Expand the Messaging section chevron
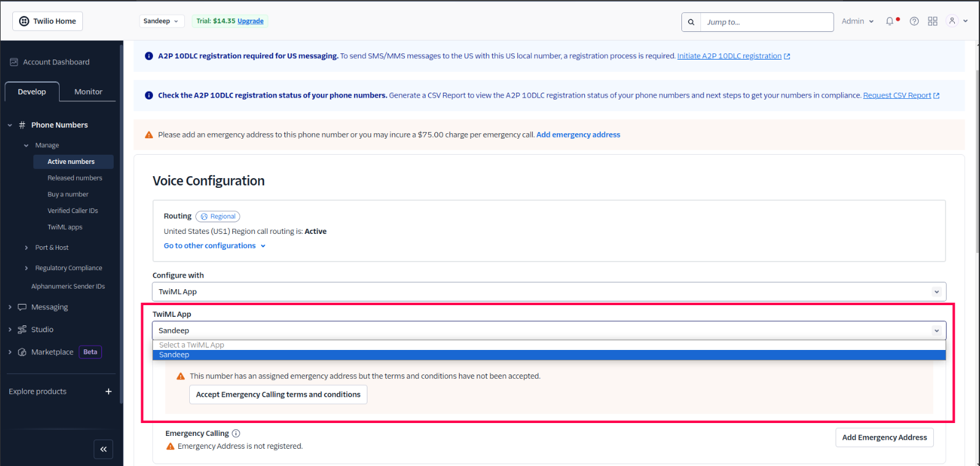This screenshot has height=466, width=980. coord(10,307)
